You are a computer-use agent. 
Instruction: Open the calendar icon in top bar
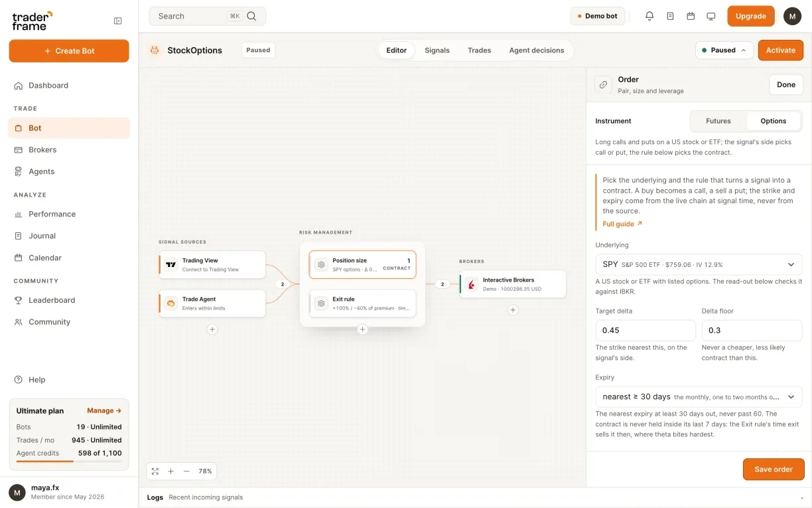tap(691, 16)
